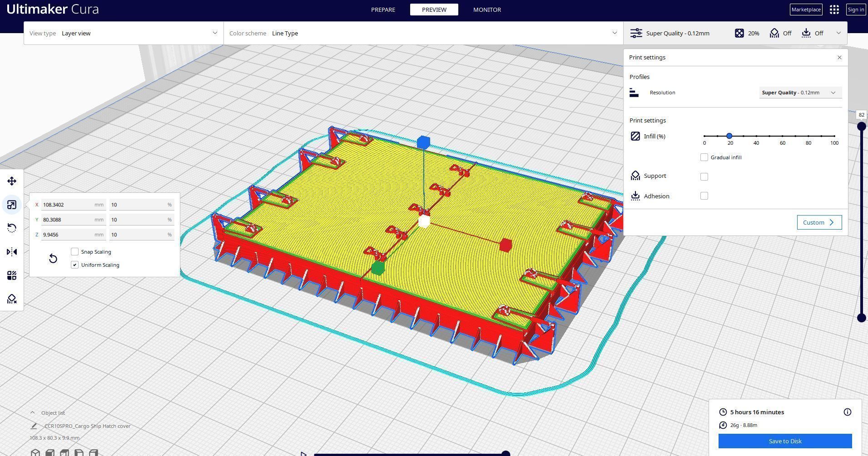Viewport: 868px width, 456px height.
Task: Click the Resolution layer-height icon
Action: click(634, 93)
